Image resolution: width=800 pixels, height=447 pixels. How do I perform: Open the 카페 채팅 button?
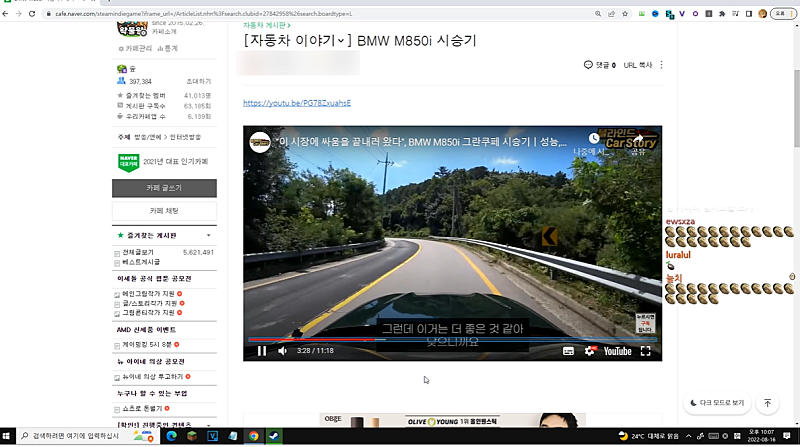pos(164,211)
